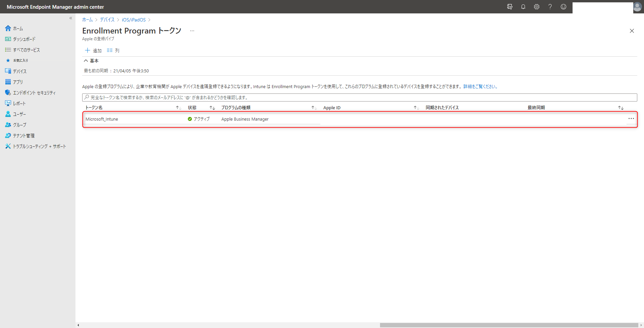The height and width of the screenshot is (328, 644).
Task: Open the 詳細をご覧ください link
Action: [x=479, y=86]
